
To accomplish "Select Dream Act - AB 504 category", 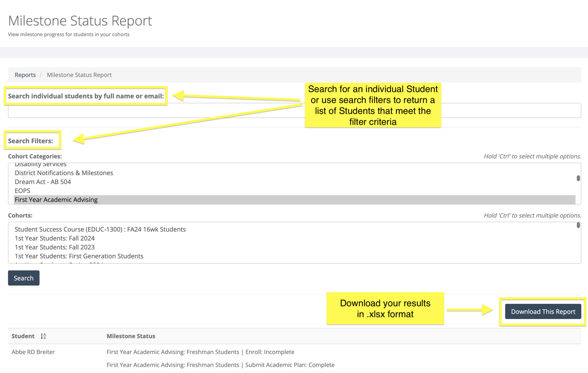I will coord(43,182).
